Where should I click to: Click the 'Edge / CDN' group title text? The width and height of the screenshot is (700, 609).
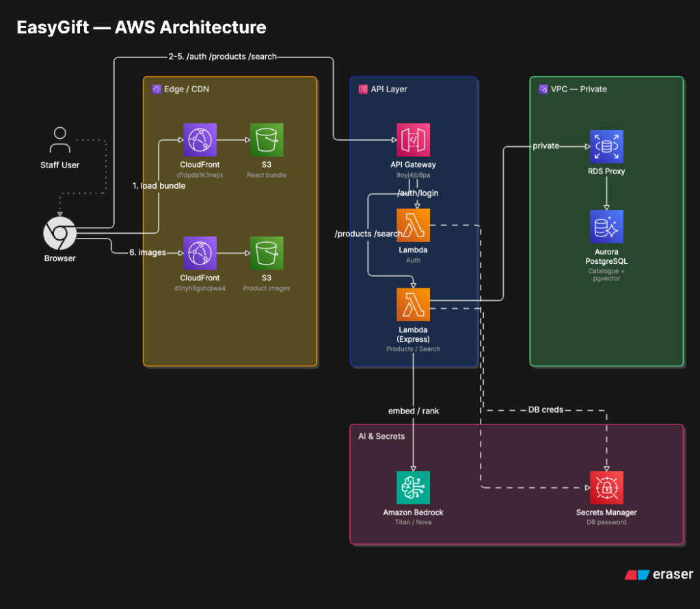click(187, 90)
